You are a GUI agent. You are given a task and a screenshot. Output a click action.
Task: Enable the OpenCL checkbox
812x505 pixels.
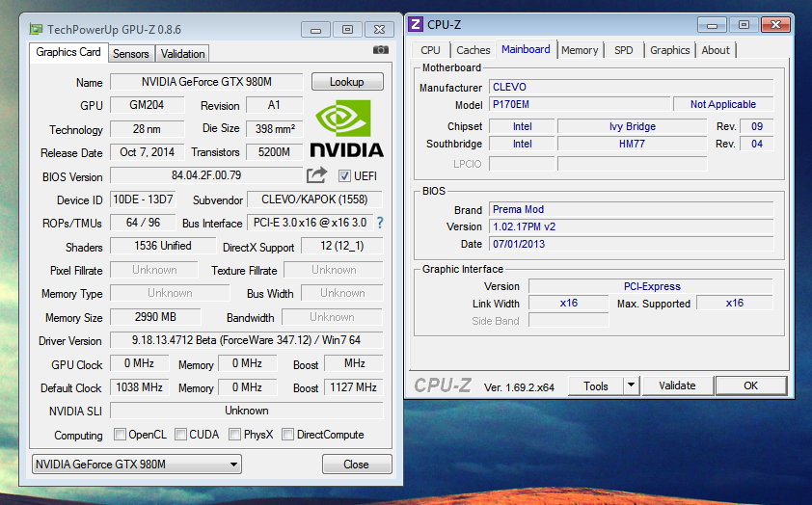click(120, 434)
